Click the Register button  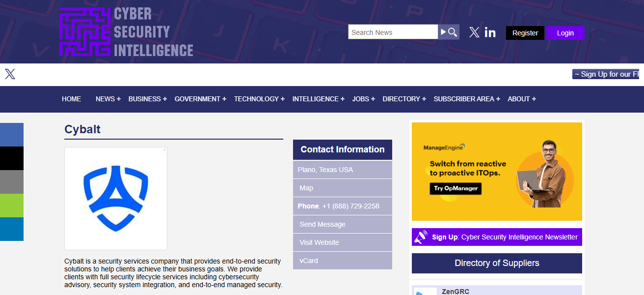525,33
